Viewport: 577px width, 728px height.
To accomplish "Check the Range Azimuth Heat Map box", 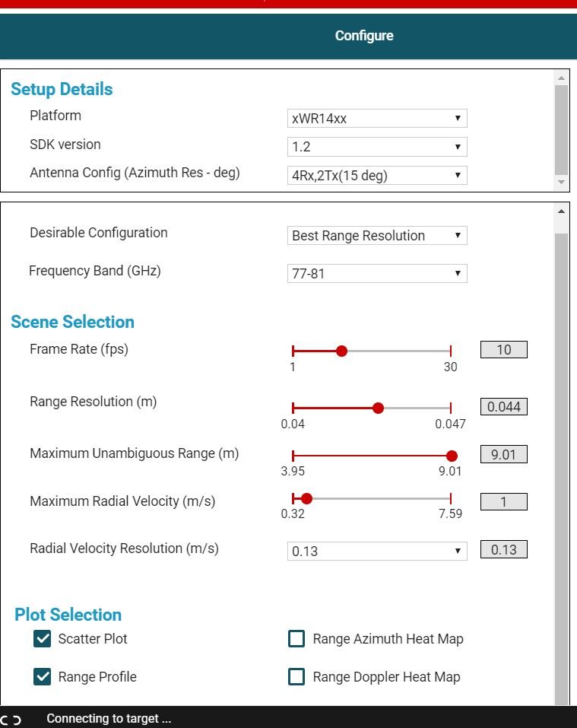I will coord(296,639).
